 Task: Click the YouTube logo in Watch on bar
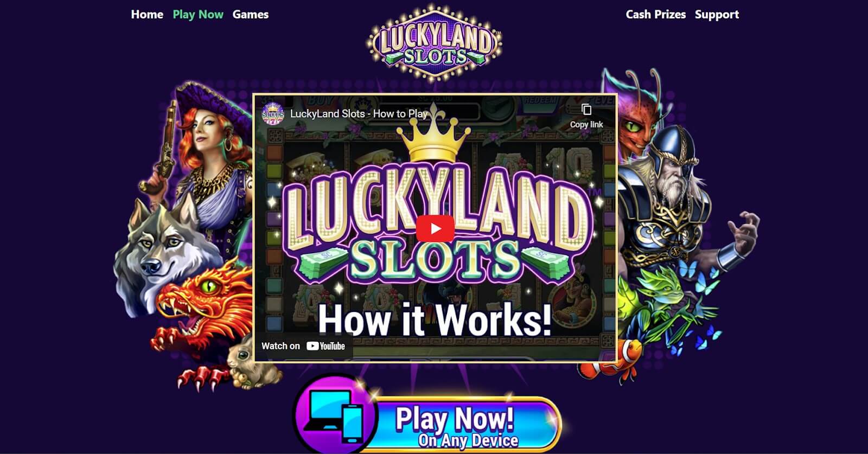click(x=325, y=346)
